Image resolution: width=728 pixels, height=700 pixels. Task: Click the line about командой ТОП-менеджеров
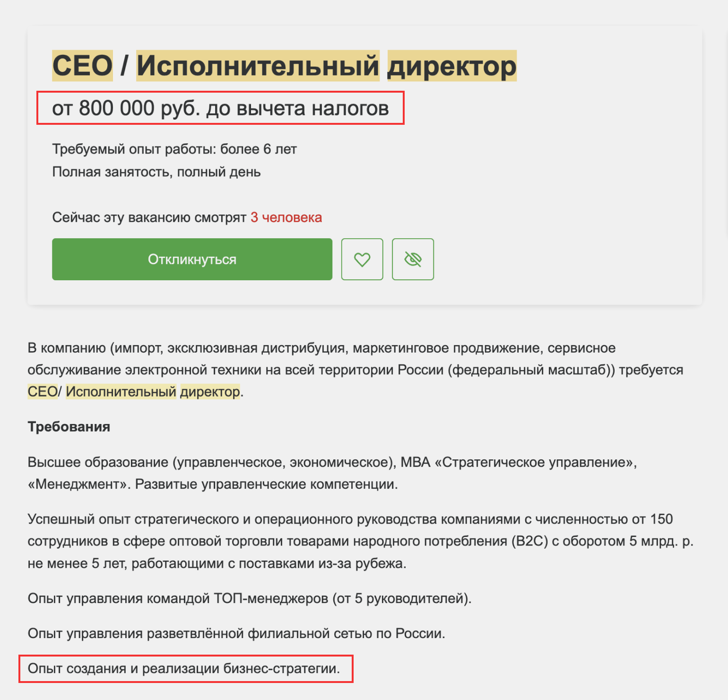click(250, 598)
